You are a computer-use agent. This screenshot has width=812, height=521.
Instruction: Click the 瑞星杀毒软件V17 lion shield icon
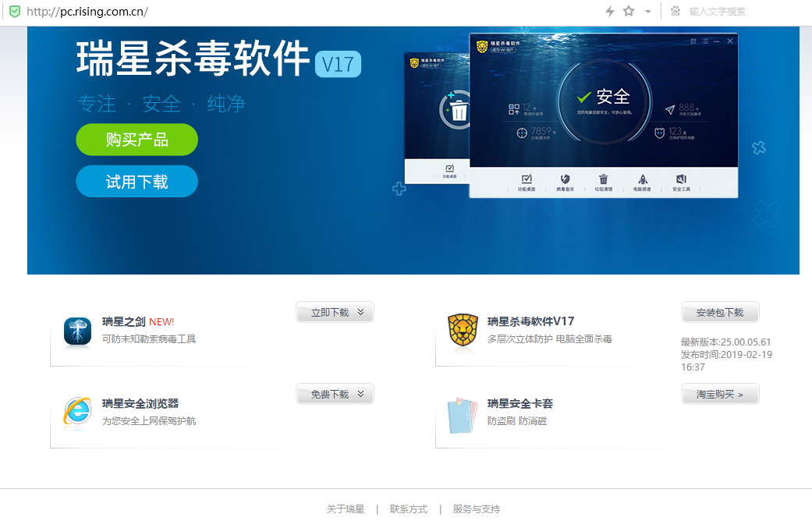point(463,330)
